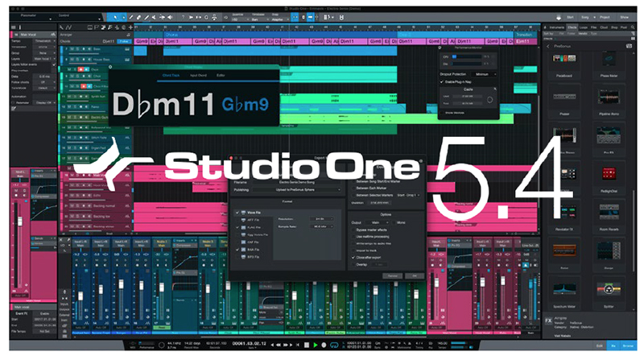Click the Gbm9 chord in chord selector
The width and height of the screenshot is (644, 356).
[246, 105]
